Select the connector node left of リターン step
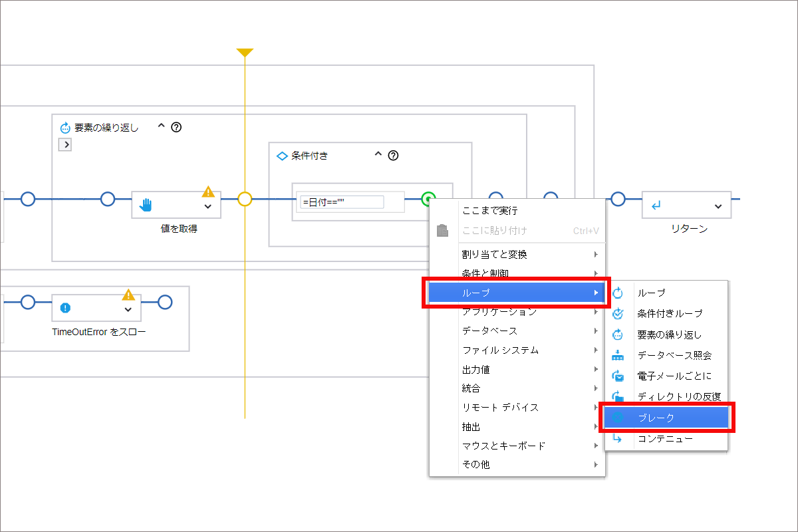The width and height of the screenshot is (798, 532). coord(618,199)
